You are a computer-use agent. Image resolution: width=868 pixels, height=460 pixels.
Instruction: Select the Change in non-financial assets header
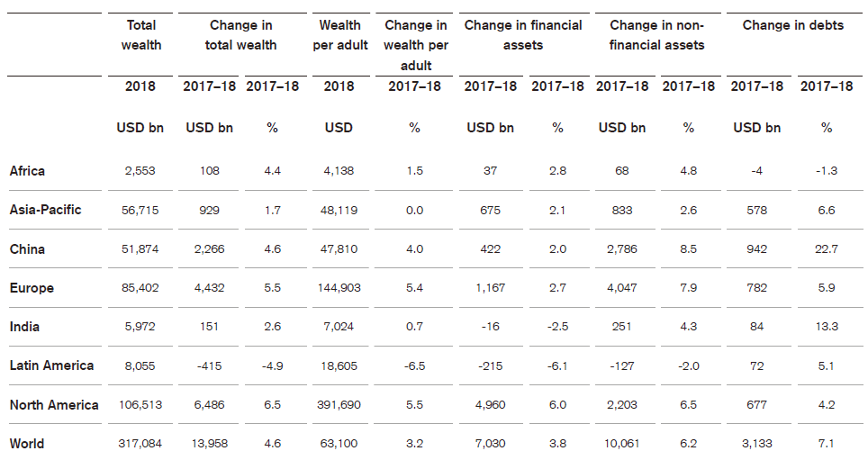[657, 35]
